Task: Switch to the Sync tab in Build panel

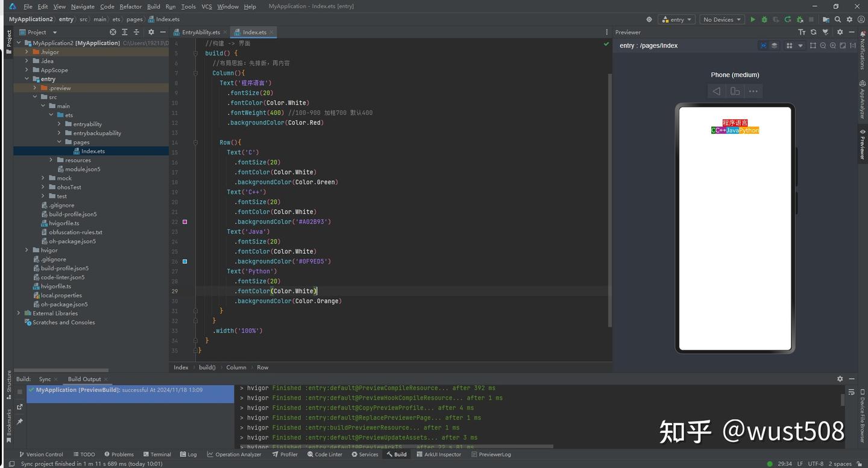Action: pyautogui.click(x=45, y=379)
